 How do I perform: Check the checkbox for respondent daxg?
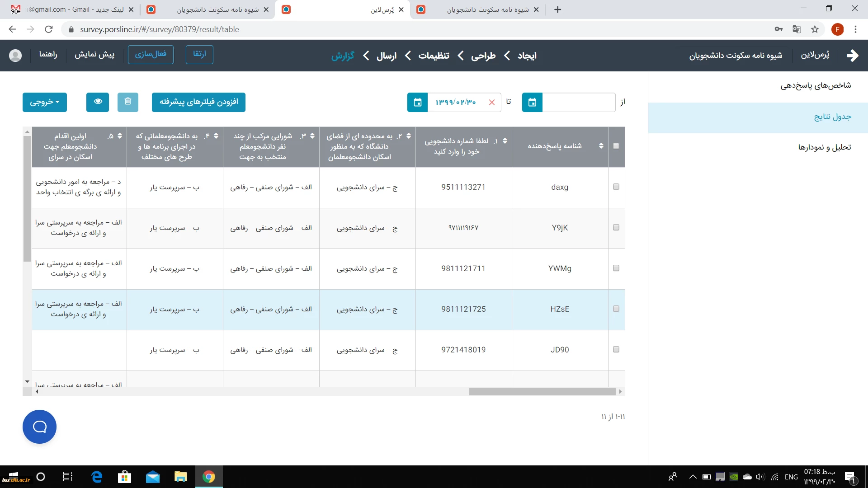point(616,187)
